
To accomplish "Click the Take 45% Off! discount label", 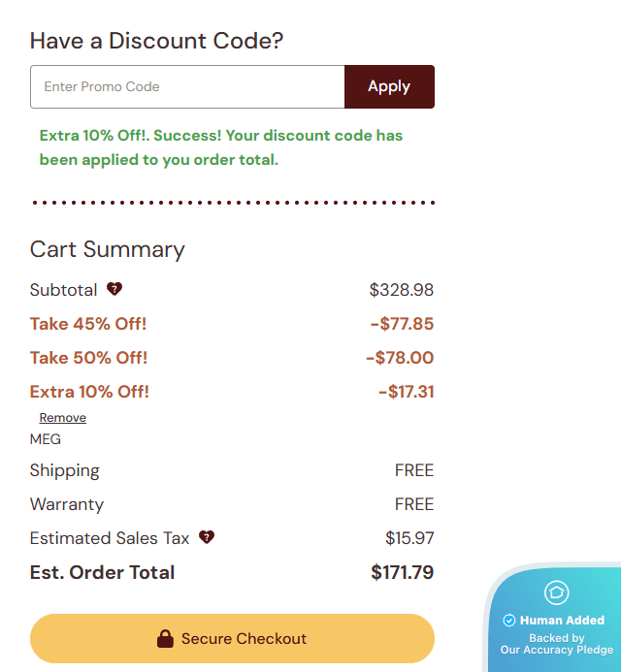I will coord(88,324).
